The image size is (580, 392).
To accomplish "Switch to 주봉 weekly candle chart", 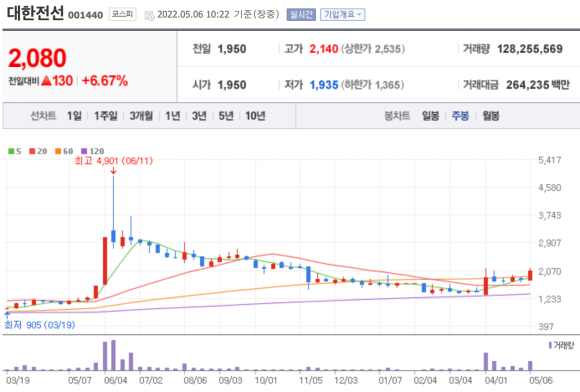I will pyautogui.click(x=460, y=116).
